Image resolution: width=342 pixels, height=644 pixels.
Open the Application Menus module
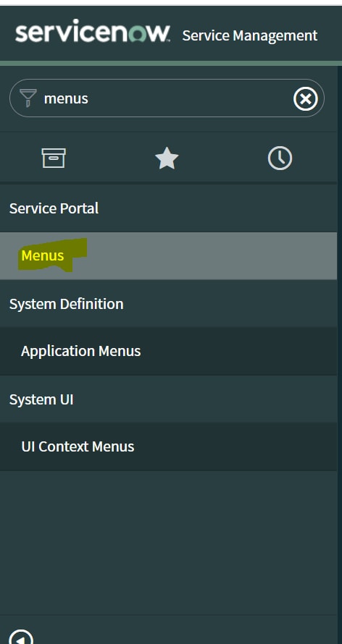coord(81,351)
